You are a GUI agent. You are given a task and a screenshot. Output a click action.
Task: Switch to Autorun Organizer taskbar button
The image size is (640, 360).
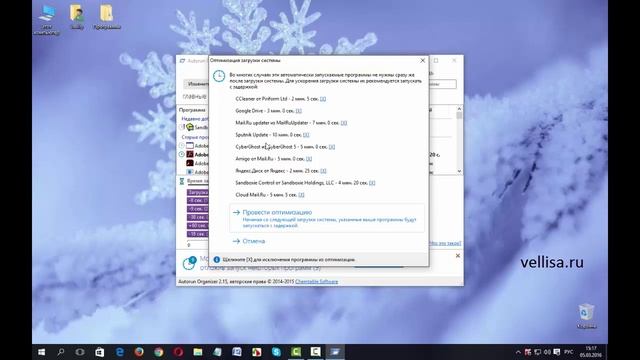pos(335,352)
